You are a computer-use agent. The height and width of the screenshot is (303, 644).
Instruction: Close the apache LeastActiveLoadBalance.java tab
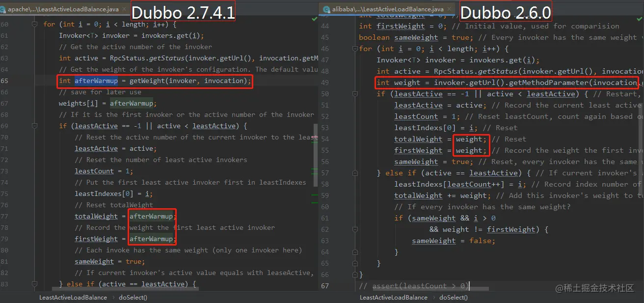click(x=125, y=9)
